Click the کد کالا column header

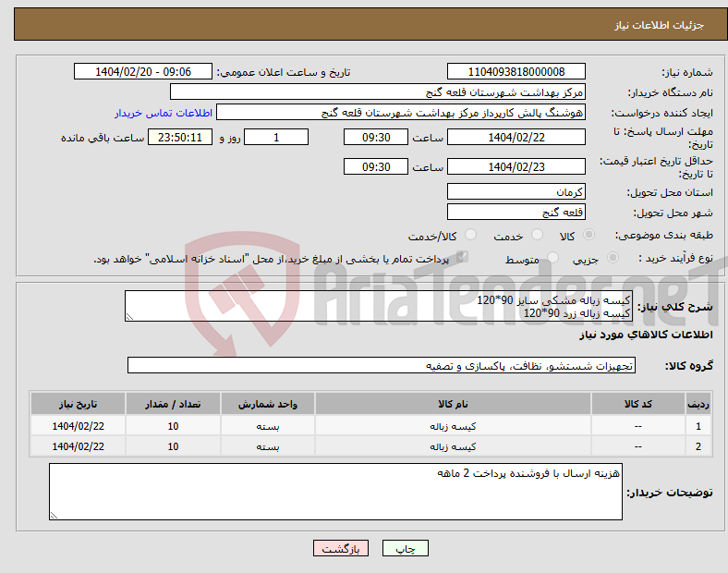638,404
